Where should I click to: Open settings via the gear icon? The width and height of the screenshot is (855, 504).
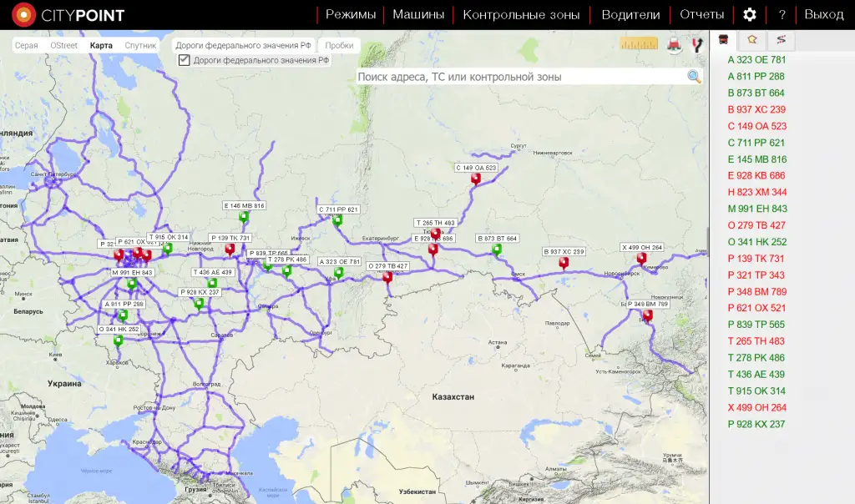[750, 14]
